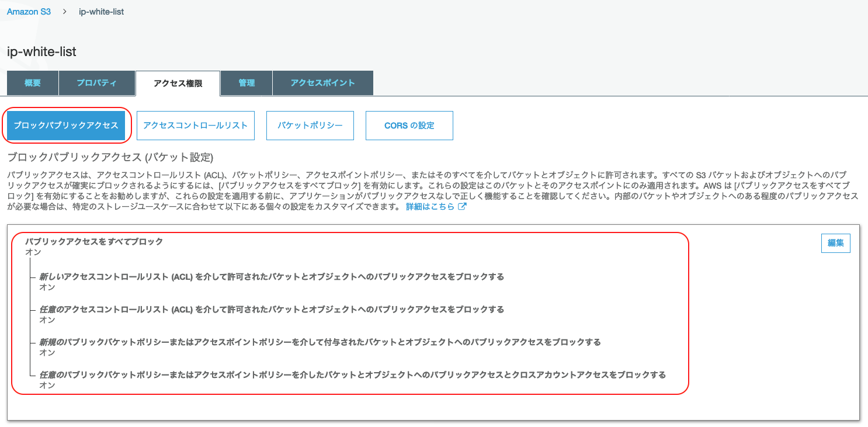Switch to the 概要 tab
This screenshot has height=427, width=868.
[x=33, y=83]
